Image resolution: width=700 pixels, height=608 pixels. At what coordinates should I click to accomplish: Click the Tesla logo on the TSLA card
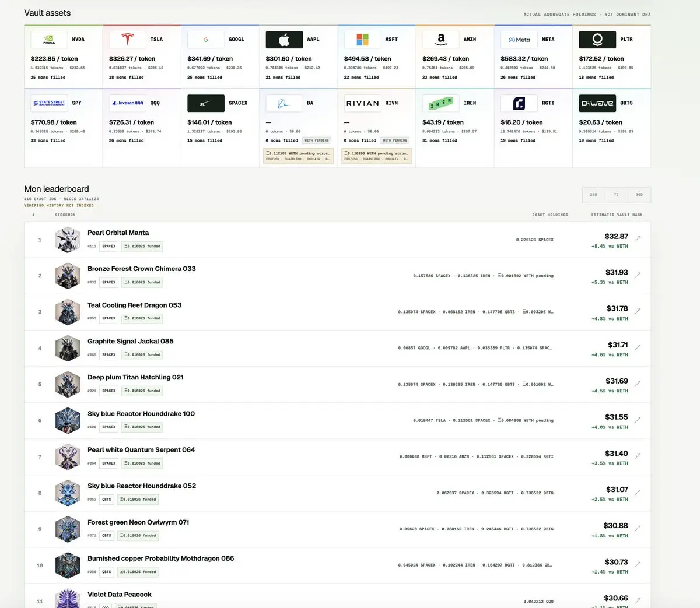[127, 40]
